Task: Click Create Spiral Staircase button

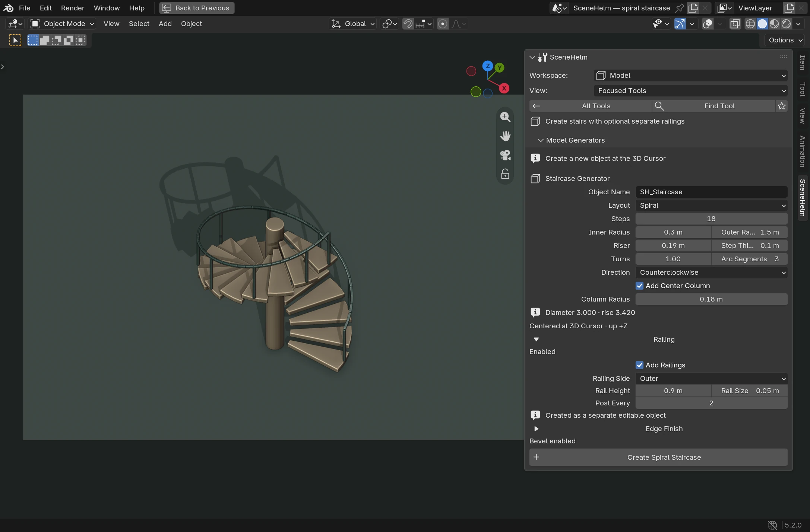Action: (x=658, y=458)
